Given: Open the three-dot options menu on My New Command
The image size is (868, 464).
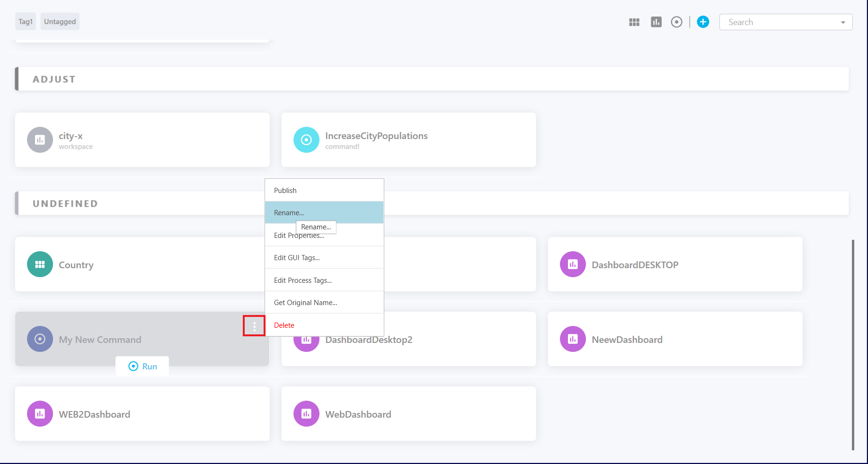Looking at the screenshot, I should click(x=254, y=326).
